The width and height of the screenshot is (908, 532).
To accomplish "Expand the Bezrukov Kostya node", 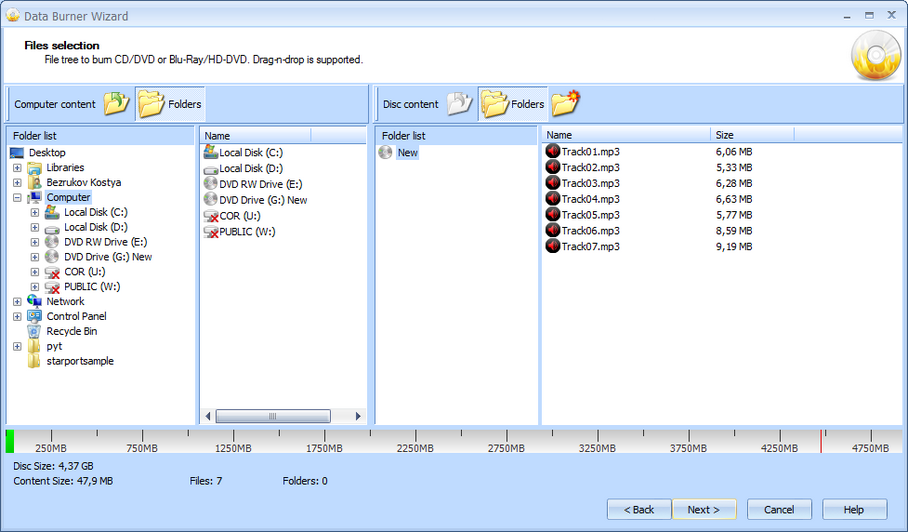I will 17,182.
